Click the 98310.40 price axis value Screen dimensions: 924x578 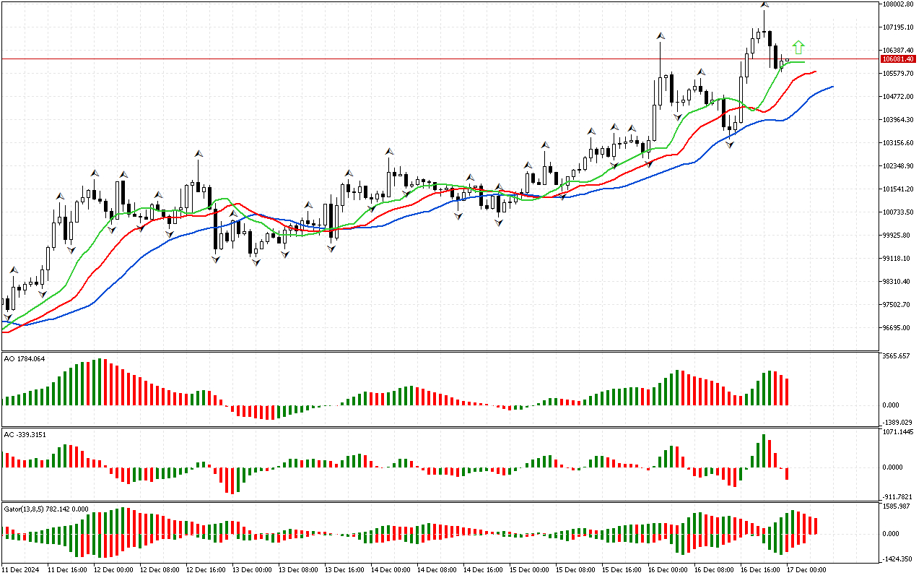coord(897,282)
